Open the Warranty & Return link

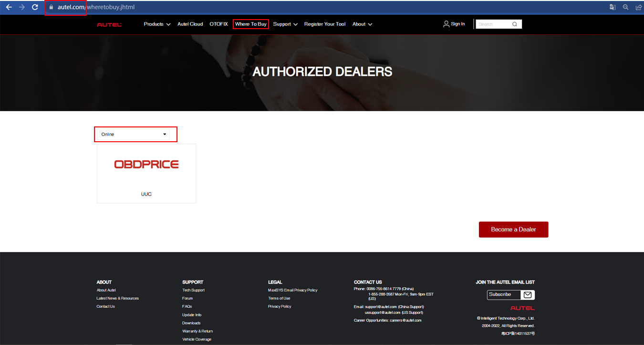tap(197, 331)
